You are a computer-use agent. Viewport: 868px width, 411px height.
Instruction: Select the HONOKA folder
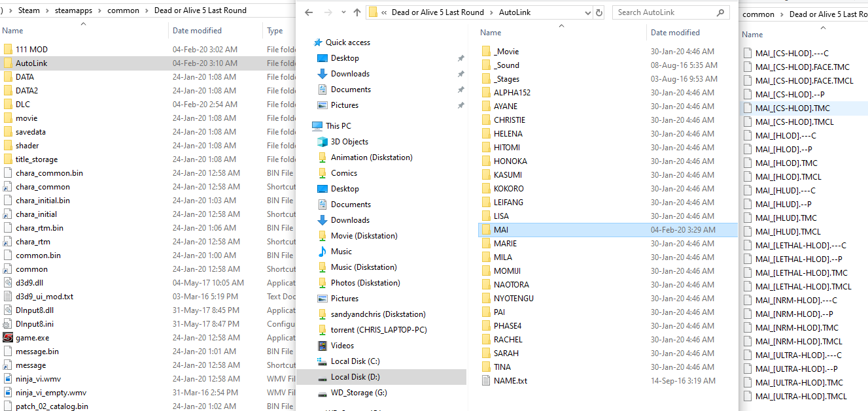(x=510, y=161)
